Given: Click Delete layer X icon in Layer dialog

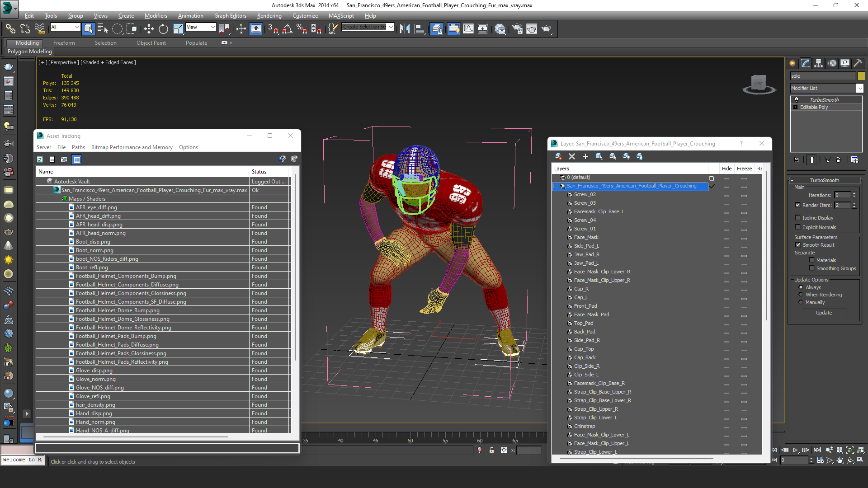Looking at the screenshot, I should (x=572, y=156).
